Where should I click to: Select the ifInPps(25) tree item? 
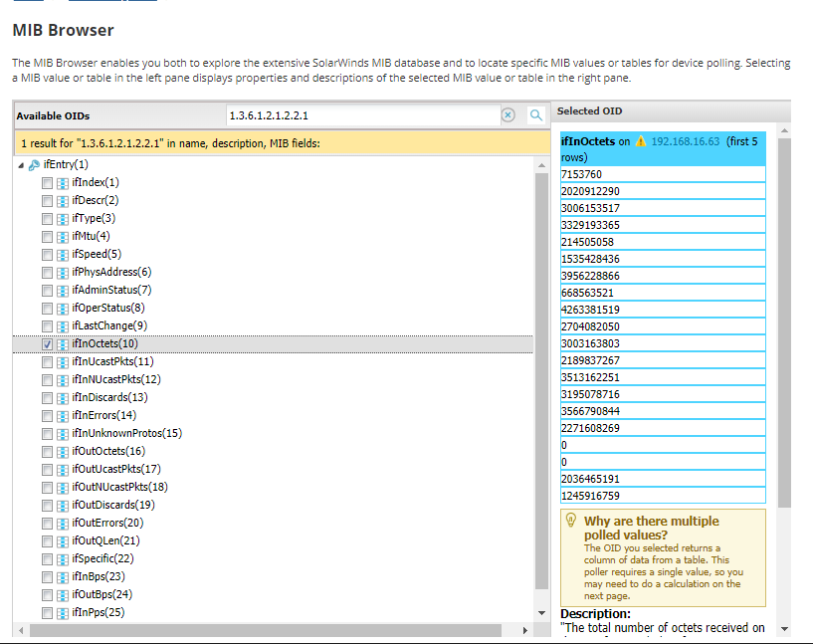pos(99,613)
